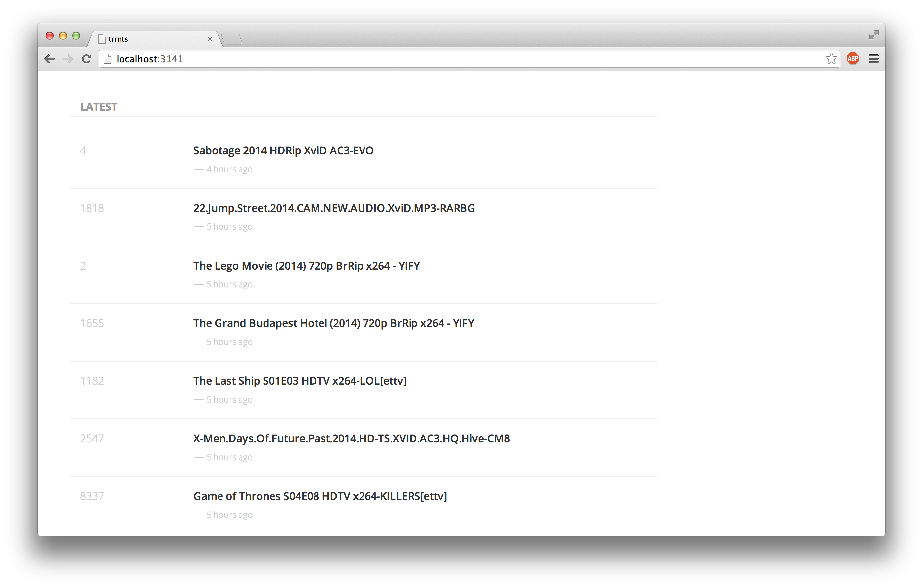This screenshot has height=588, width=923.
Task: Open Sabotage 2014 HDRip XviD AC3-EVO
Action: click(x=283, y=151)
